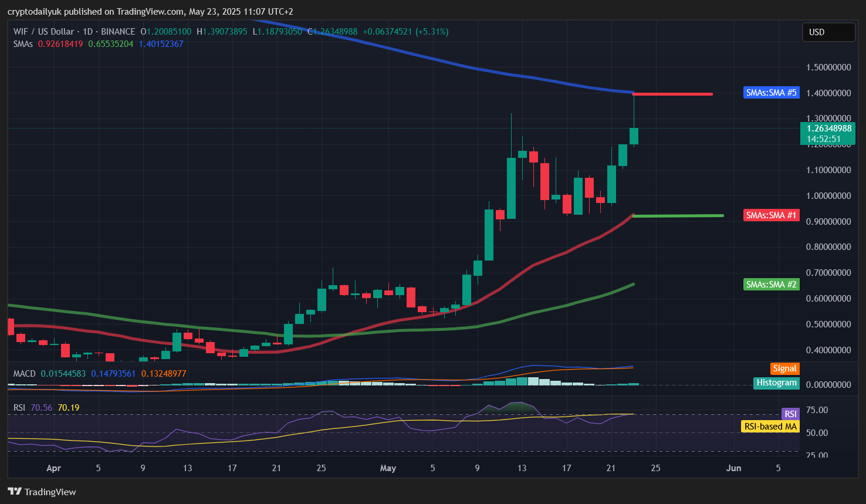The width and height of the screenshot is (866, 504).
Task: Click the Jun label on time axis
Action: click(733, 468)
